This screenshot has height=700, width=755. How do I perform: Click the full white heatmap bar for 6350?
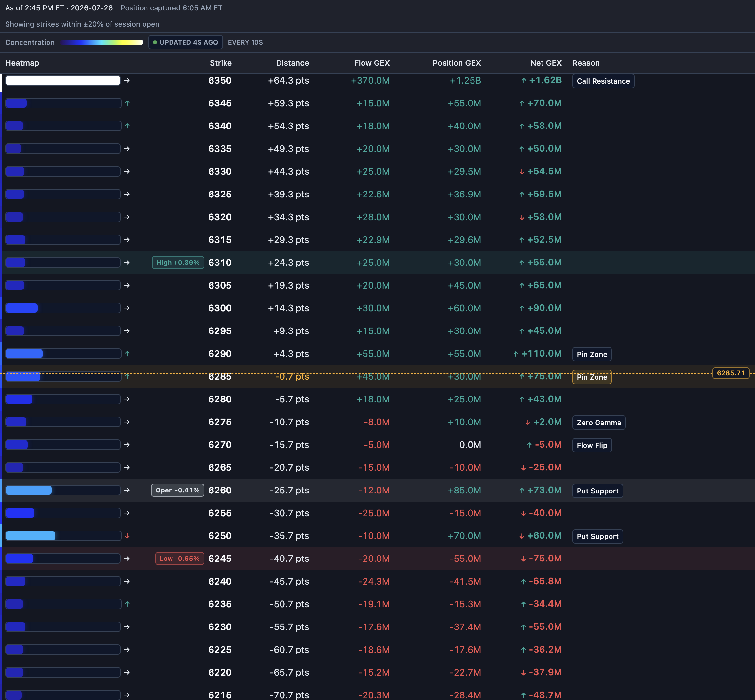click(63, 80)
